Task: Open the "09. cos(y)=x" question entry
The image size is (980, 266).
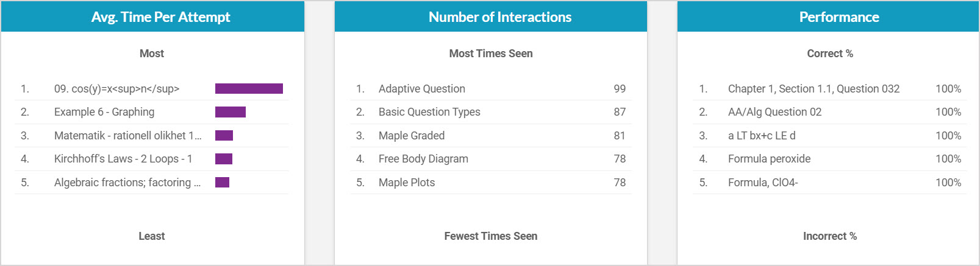Action: 116,89
